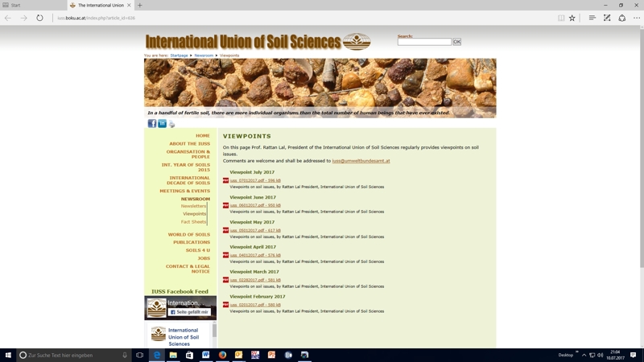Click the print page icon

[x=171, y=125]
